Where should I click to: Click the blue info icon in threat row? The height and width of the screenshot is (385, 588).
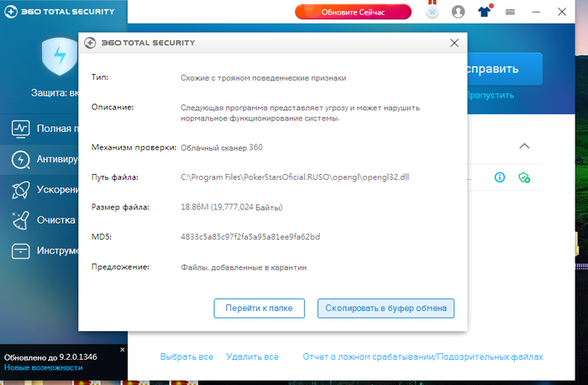point(500,177)
